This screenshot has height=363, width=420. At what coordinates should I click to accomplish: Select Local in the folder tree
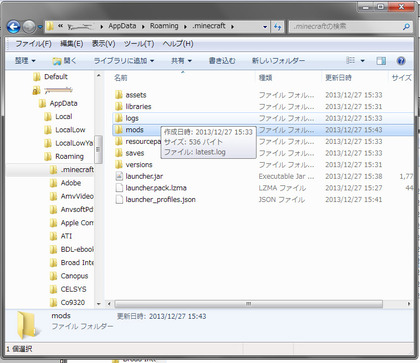63,117
